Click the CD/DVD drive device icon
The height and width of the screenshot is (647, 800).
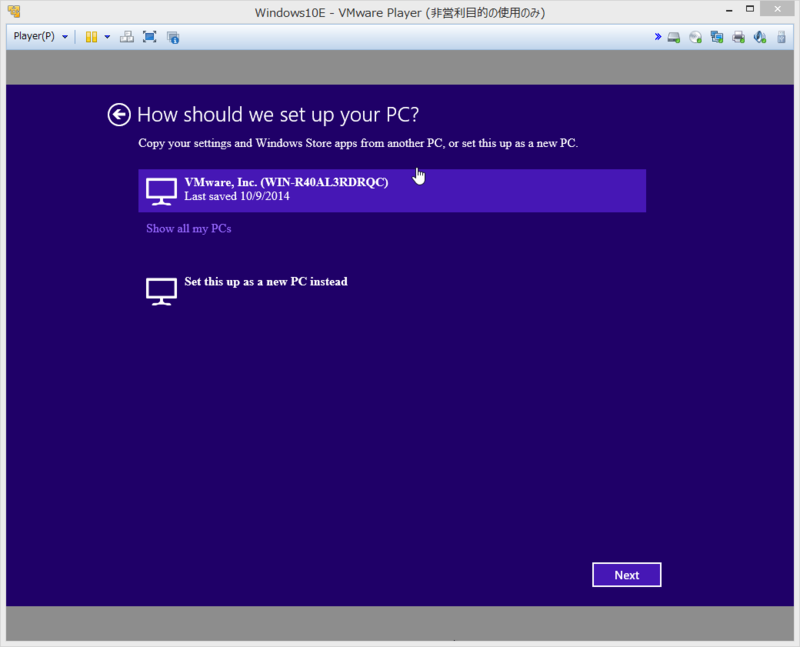pyautogui.click(x=695, y=37)
